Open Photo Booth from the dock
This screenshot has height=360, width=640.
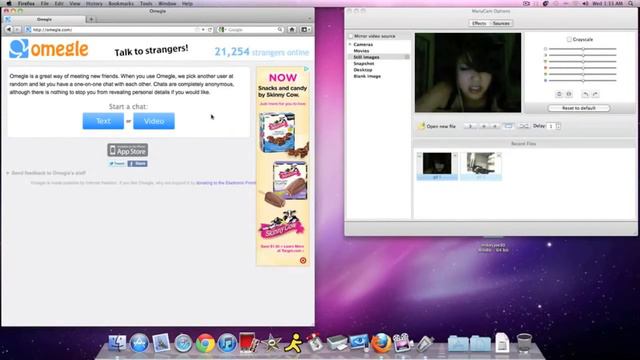pos(249,342)
